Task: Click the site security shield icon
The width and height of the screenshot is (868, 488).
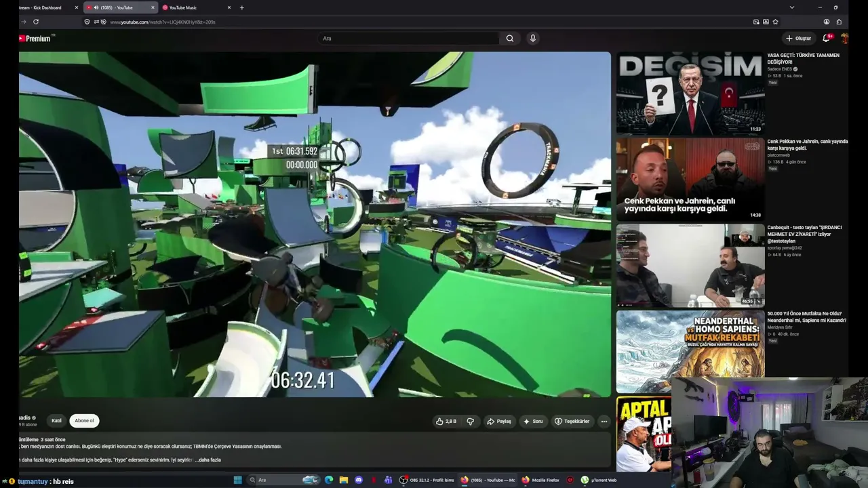Action: [x=87, y=22]
